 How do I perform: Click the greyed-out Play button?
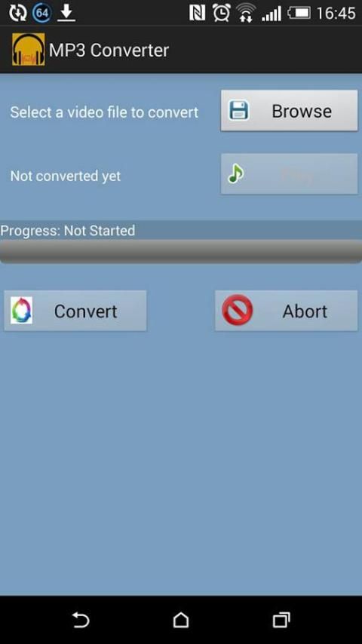point(290,174)
